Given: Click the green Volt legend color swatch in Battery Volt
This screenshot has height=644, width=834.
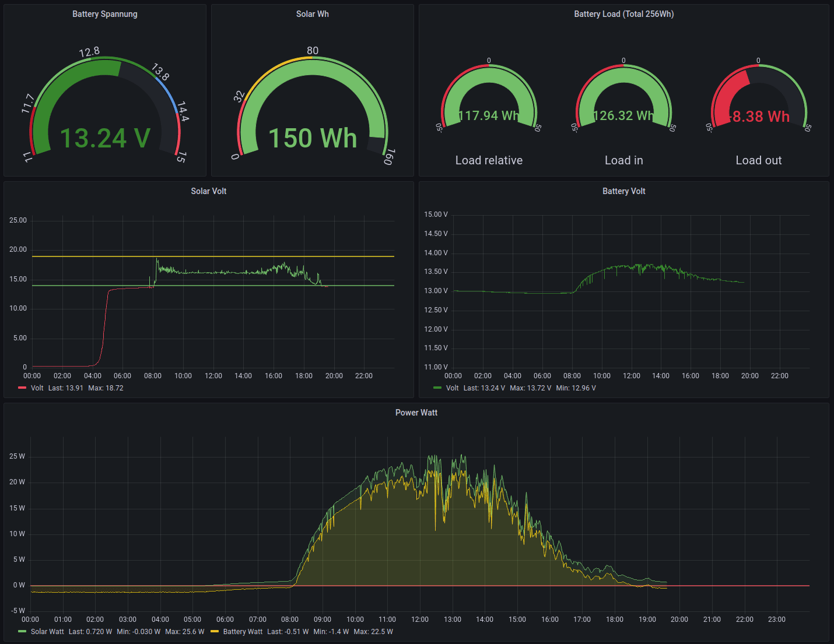Looking at the screenshot, I should [x=437, y=388].
